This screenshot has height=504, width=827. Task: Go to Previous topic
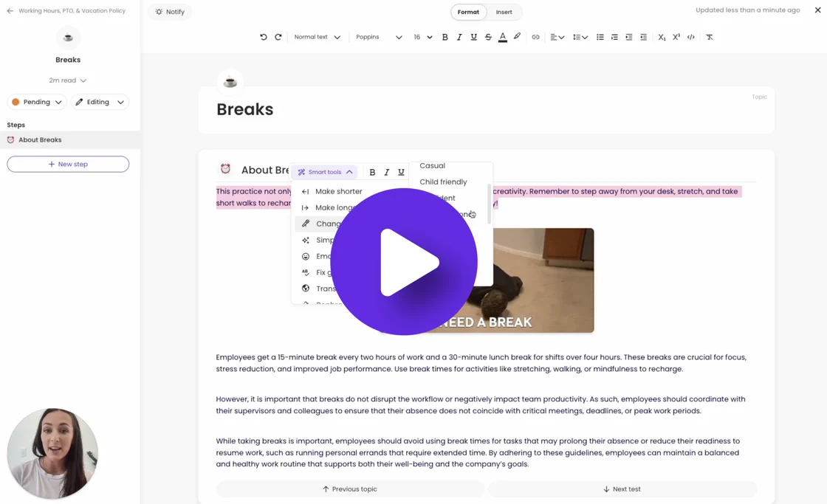(x=350, y=489)
